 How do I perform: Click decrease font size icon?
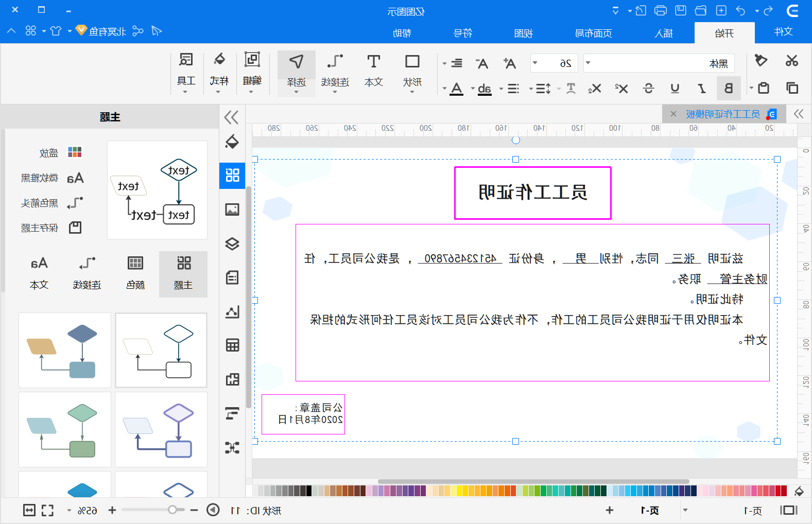(481, 63)
